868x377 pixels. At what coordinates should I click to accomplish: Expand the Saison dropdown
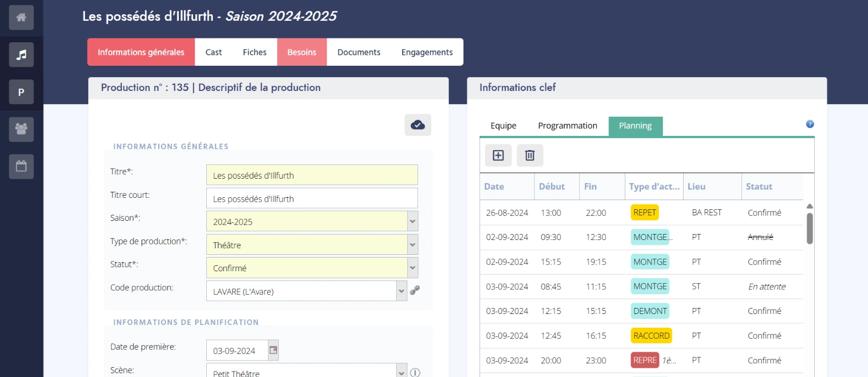tap(413, 221)
